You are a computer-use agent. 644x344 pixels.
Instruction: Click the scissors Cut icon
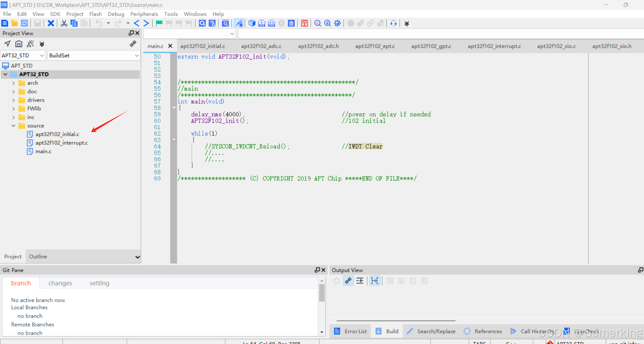point(64,23)
